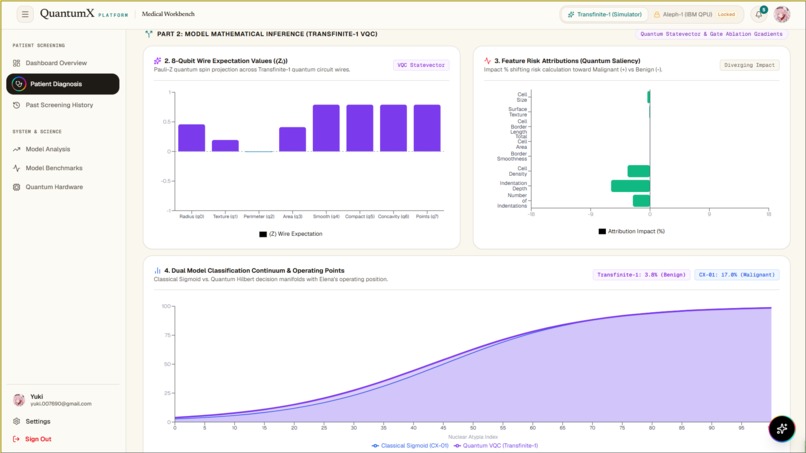The height and width of the screenshot is (453, 806).
Task: Open Past Screening History
Action: 63,105
